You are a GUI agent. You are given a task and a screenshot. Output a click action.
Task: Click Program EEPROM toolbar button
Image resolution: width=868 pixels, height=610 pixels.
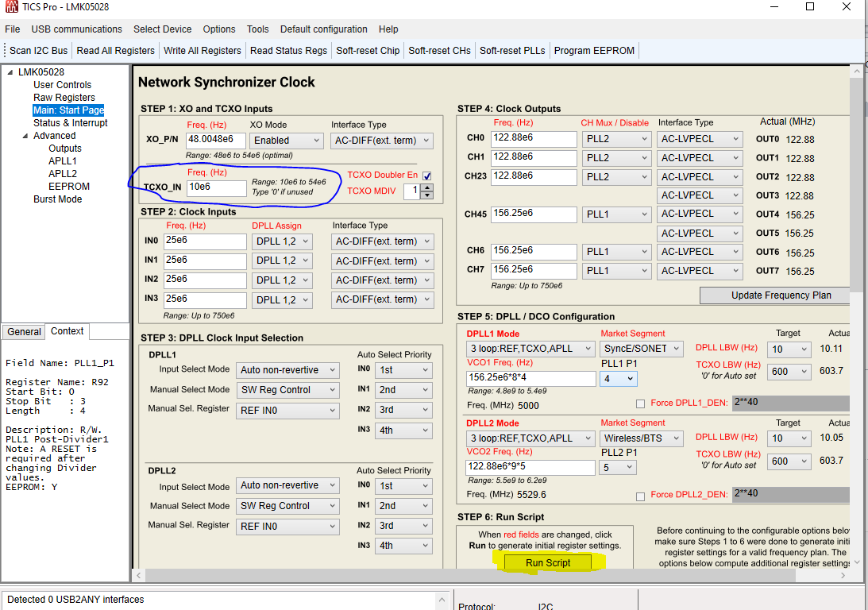pyautogui.click(x=594, y=50)
